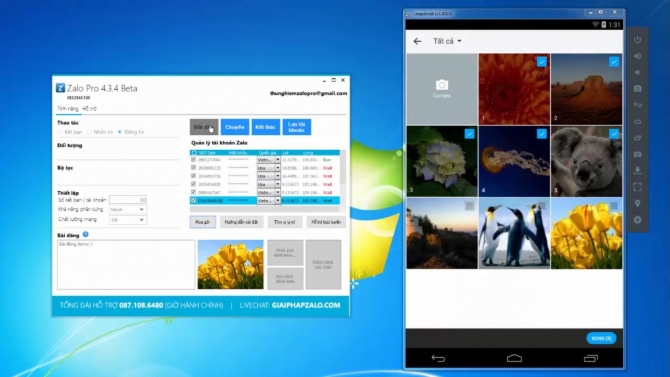
Task: Click the location pin icon in Leapdroid sidebar
Action: [638, 203]
